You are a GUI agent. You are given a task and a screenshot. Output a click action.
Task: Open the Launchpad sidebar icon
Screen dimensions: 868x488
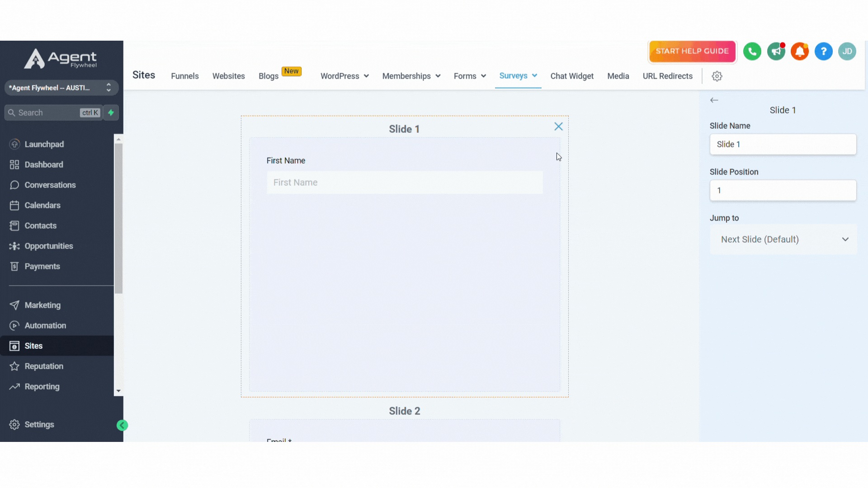point(14,144)
